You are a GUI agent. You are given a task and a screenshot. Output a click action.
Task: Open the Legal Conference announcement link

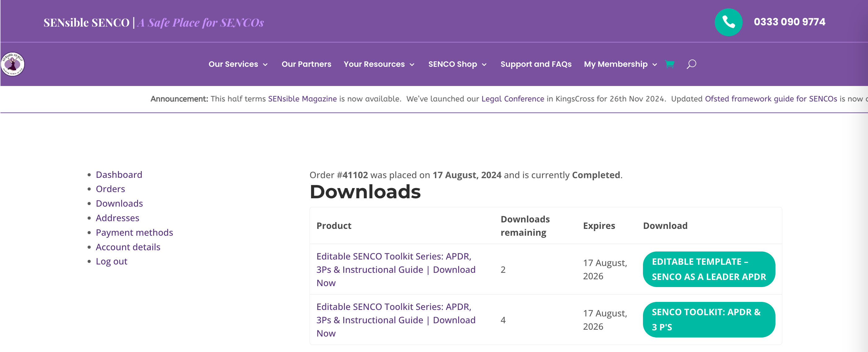click(x=513, y=99)
